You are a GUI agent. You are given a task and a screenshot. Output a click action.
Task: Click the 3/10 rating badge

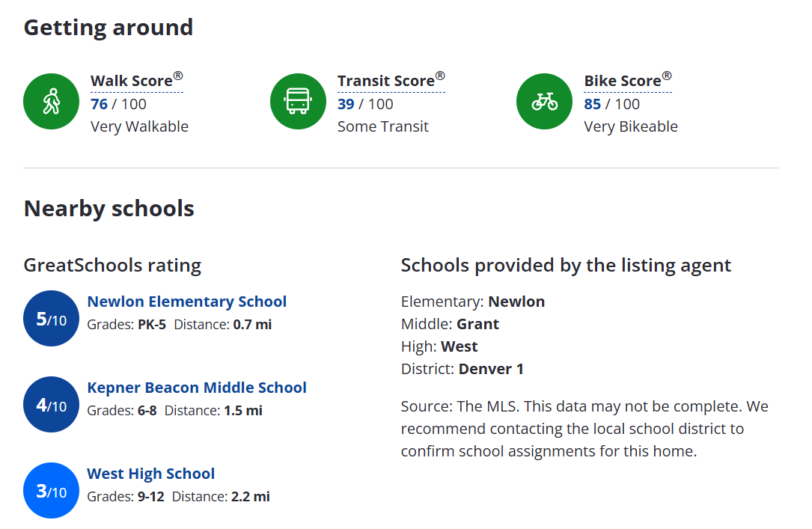coord(52,490)
